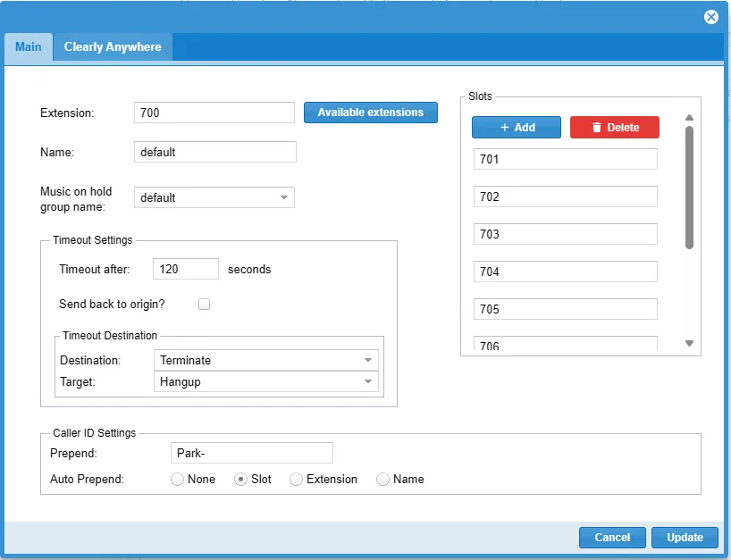Click the Slots list scroll up arrow

[x=690, y=117]
